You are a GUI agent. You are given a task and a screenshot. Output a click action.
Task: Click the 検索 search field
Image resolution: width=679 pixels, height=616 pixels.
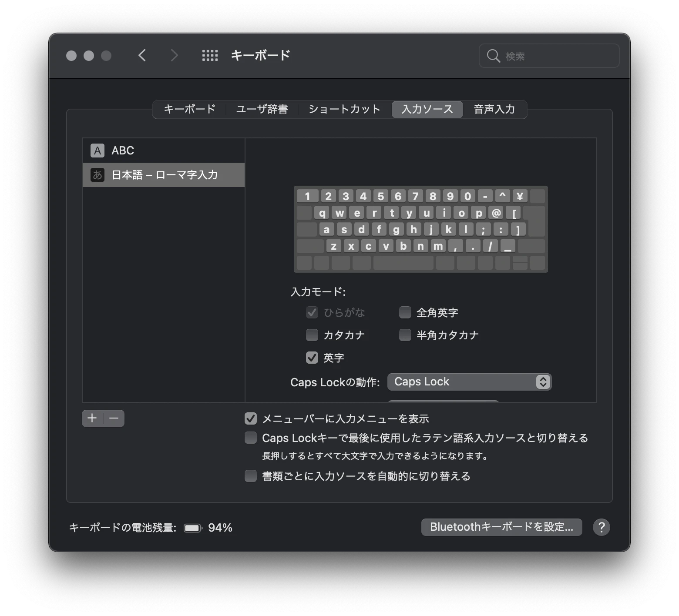(x=549, y=56)
